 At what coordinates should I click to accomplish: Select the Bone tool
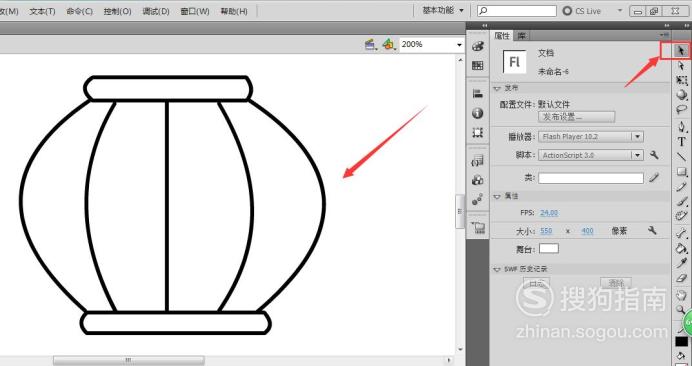point(681,234)
